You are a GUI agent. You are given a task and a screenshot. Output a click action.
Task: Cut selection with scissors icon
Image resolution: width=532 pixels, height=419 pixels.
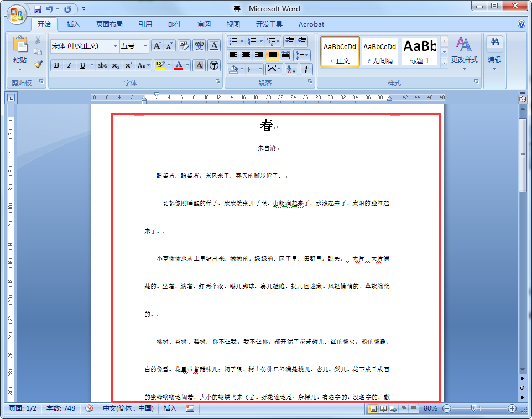[x=38, y=40]
